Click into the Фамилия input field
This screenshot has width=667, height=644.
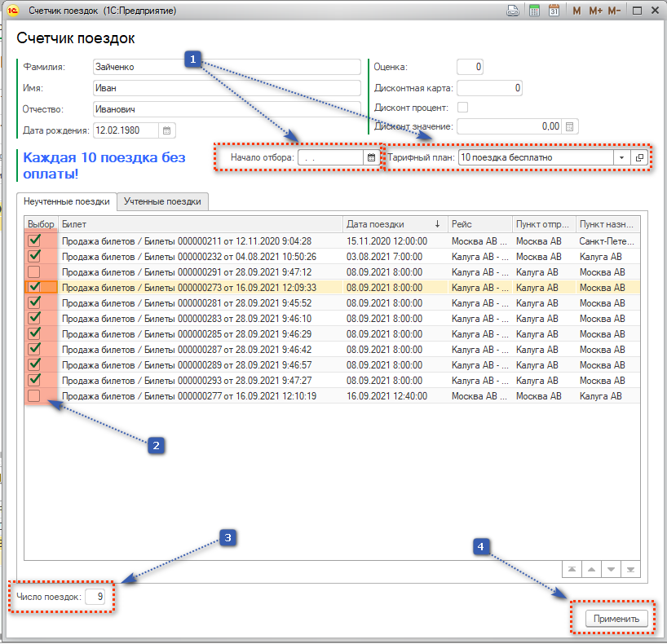227,67
